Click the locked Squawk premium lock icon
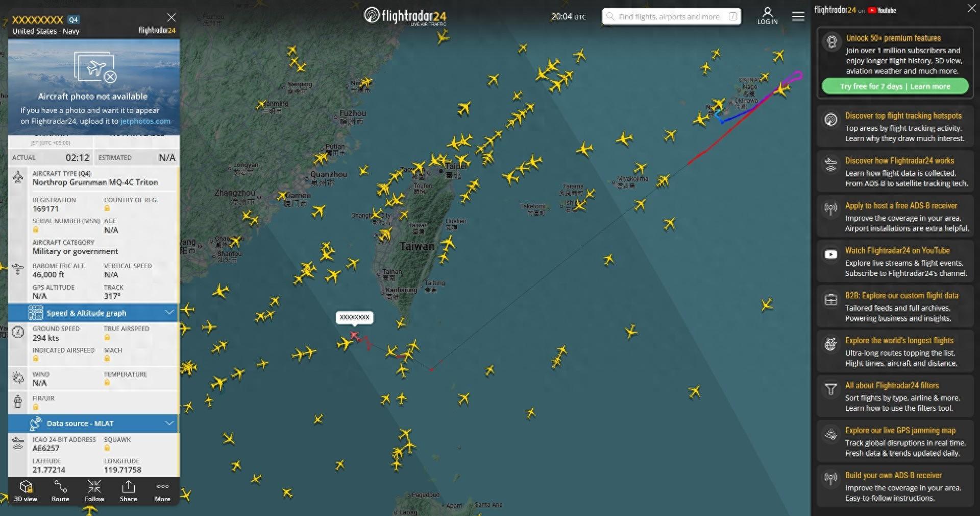Screen dimensions: 980x516 click(x=107, y=448)
